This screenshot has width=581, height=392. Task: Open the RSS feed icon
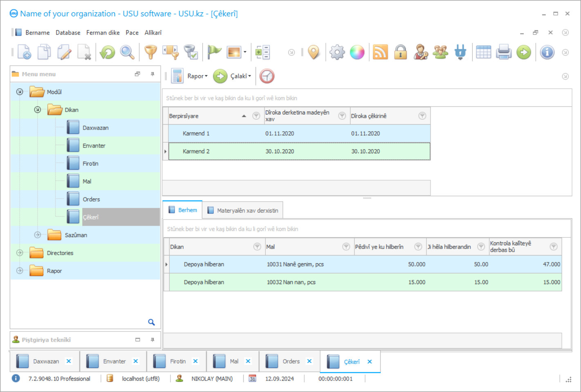coord(380,52)
